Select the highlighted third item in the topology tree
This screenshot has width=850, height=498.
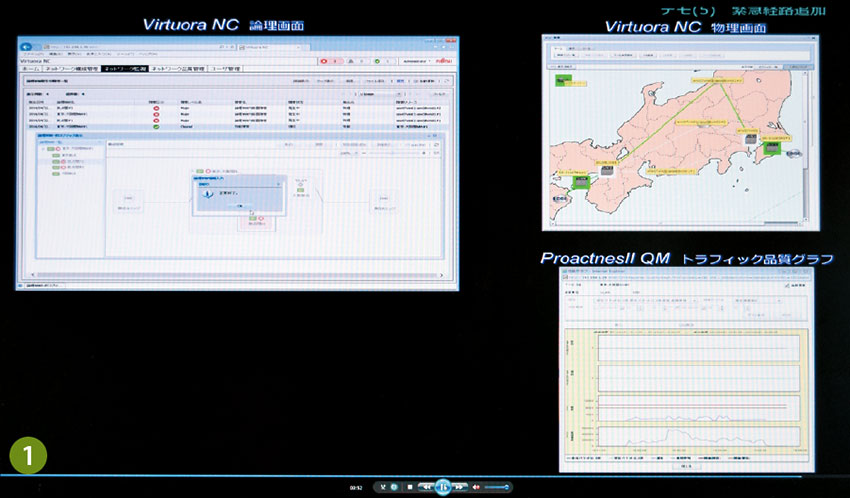coord(70,161)
